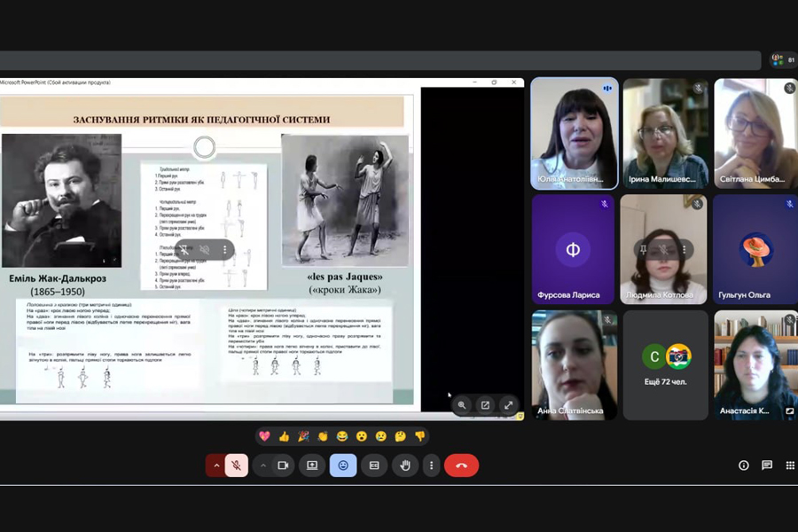Send the heart reaction
The image size is (798, 532).
click(x=264, y=436)
